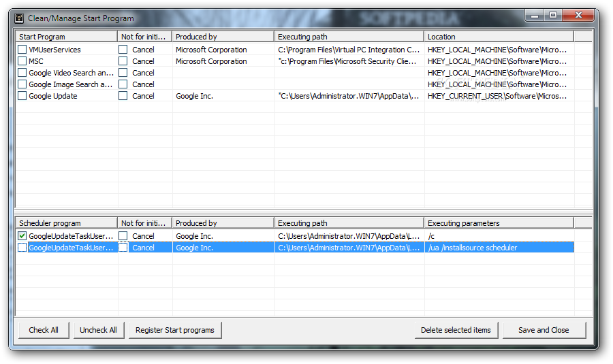613x364 pixels.
Task: Check the highlighted GoogleUpdateTaskUser scheduler entry
Action: 22,248
